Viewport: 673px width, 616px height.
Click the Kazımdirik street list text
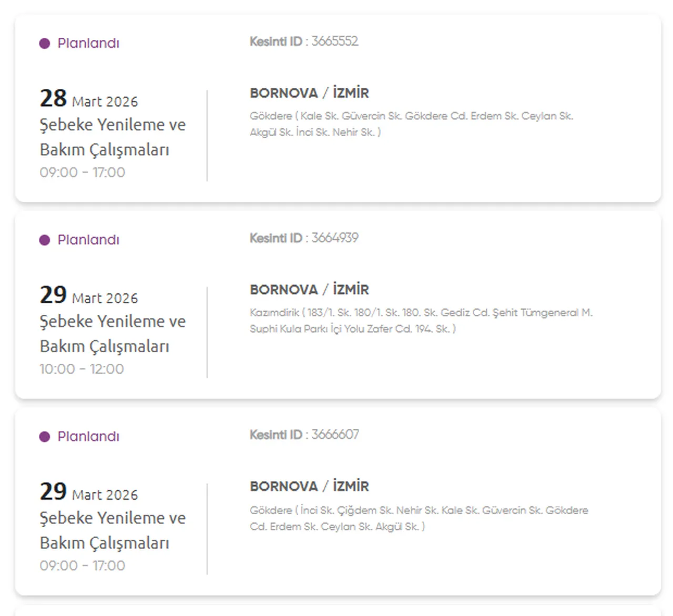(421, 321)
